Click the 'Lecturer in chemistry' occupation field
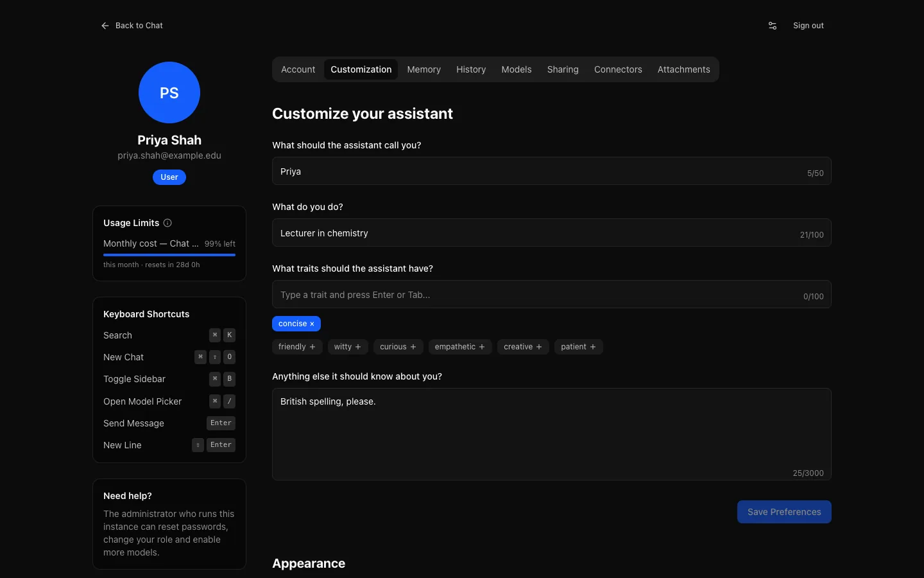 pyautogui.click(x=552, y=232)
